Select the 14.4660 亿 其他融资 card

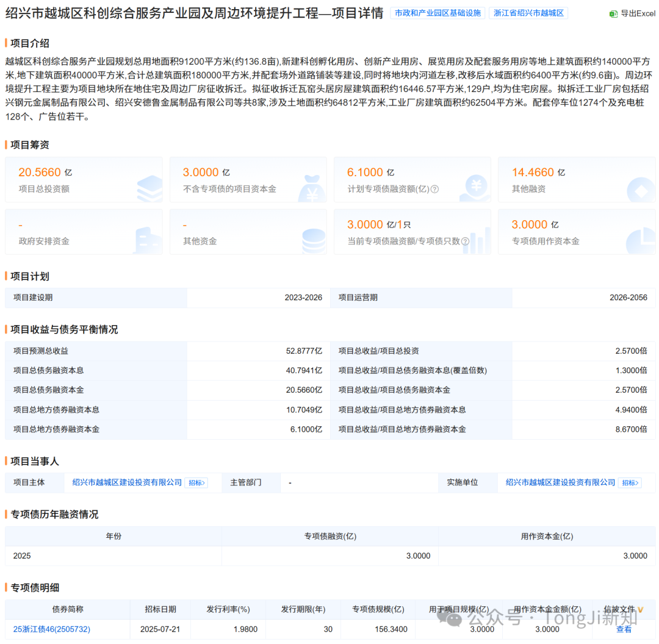point(577,180)
